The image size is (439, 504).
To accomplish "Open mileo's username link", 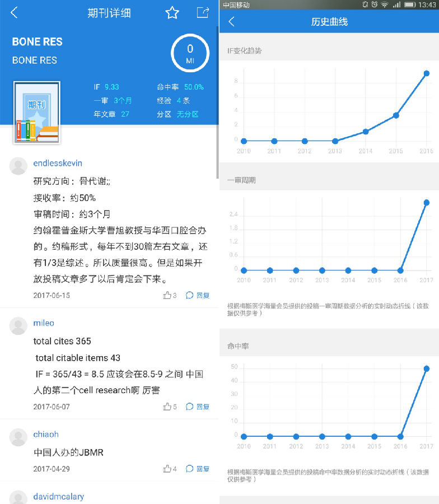I will 44,323.
